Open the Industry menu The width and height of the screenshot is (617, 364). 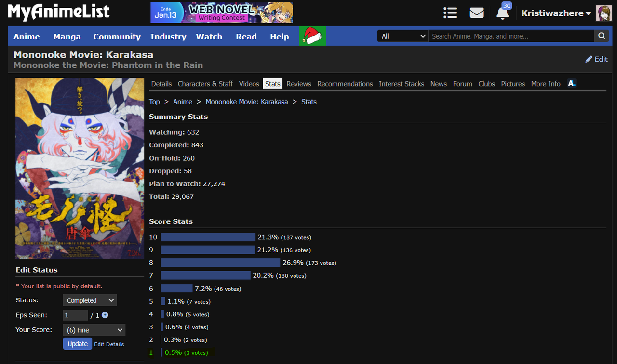(168, 37)
